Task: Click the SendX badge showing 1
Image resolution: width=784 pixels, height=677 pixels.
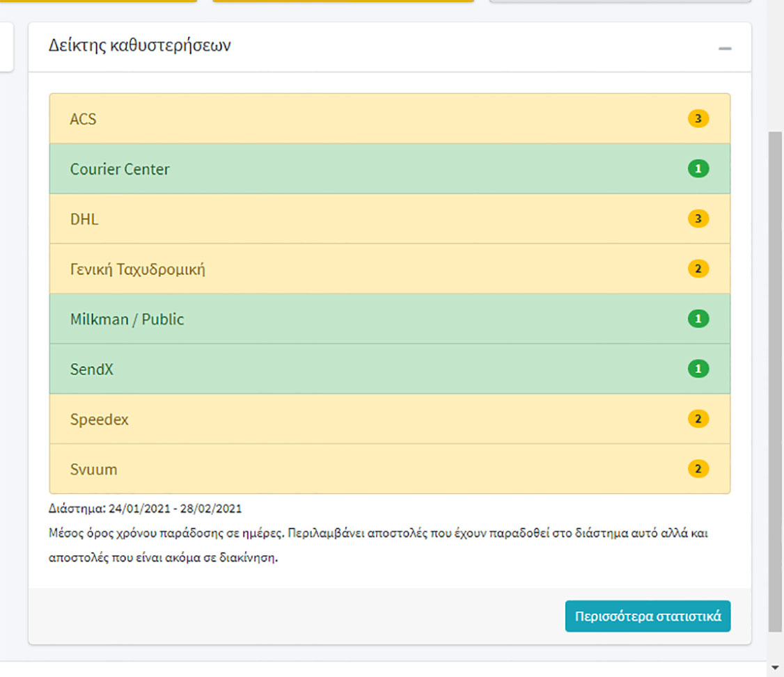Action: 698,369
